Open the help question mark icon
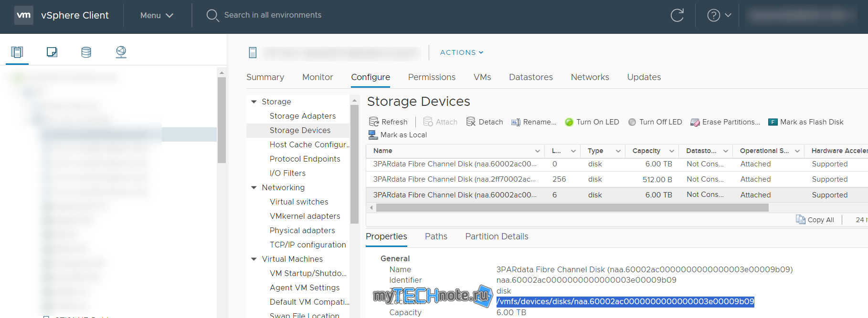The height and width of the screenshot is (318, 868). point(713,15)
